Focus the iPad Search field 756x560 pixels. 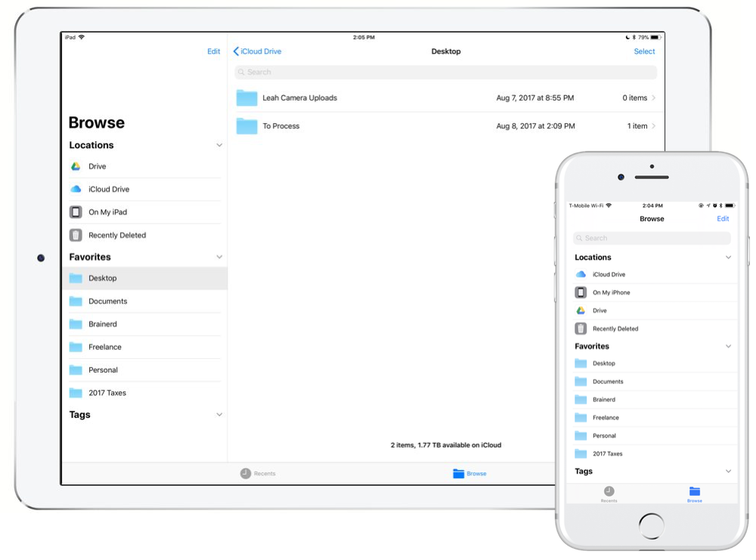[445, 73]
